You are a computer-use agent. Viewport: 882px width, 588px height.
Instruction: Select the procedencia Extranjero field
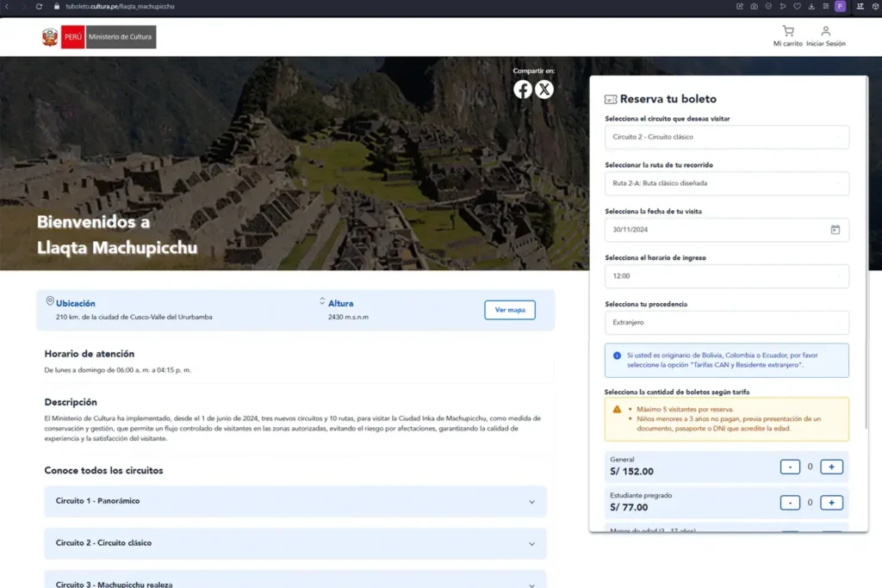(726, 323)
